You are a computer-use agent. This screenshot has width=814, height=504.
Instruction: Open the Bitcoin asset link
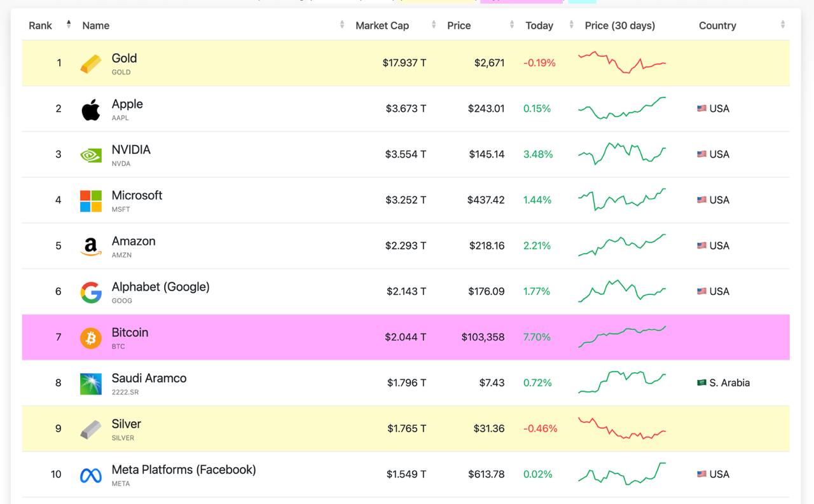pos(130,332)
